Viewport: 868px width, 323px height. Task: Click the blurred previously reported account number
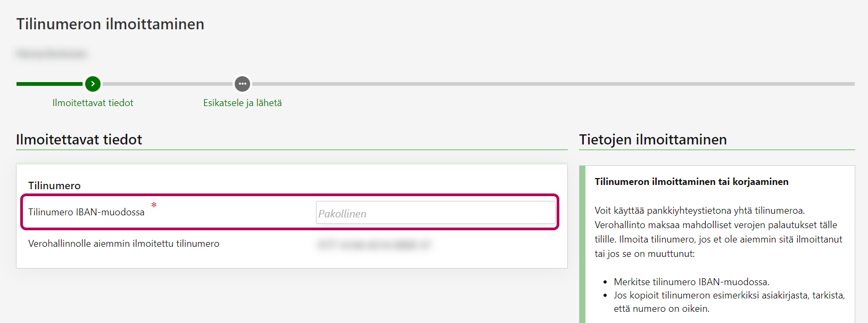click(x=374, y=245)
